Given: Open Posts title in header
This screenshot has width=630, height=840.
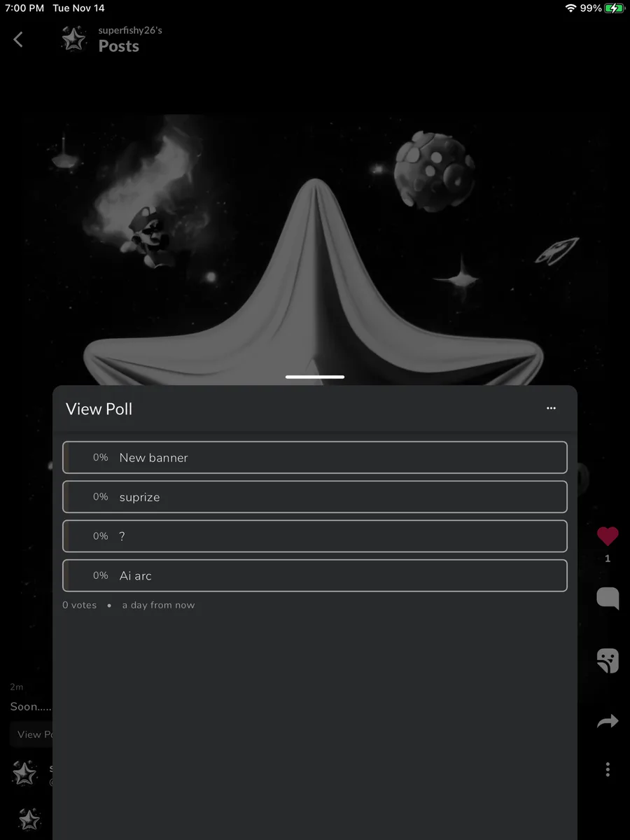Looking at the screenshot, I should pos(119,46).
